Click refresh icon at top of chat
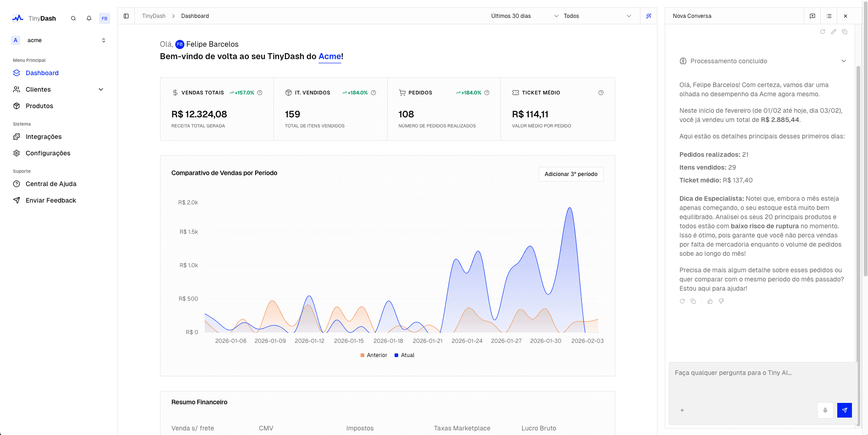The width and height of the screenshot is (868, 435). pyautogui.click(x=823, y=32)
